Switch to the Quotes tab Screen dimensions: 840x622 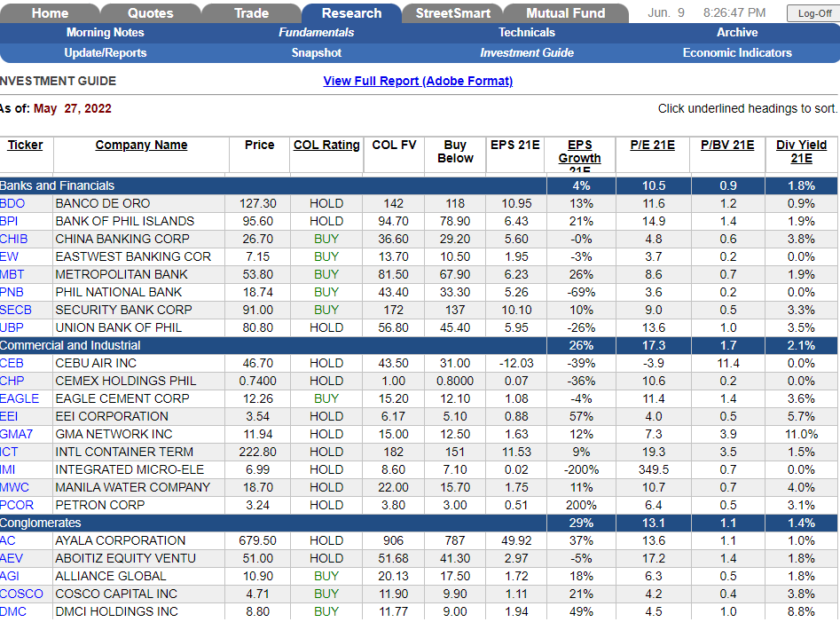pyautogui.click(x=151, y=12)
